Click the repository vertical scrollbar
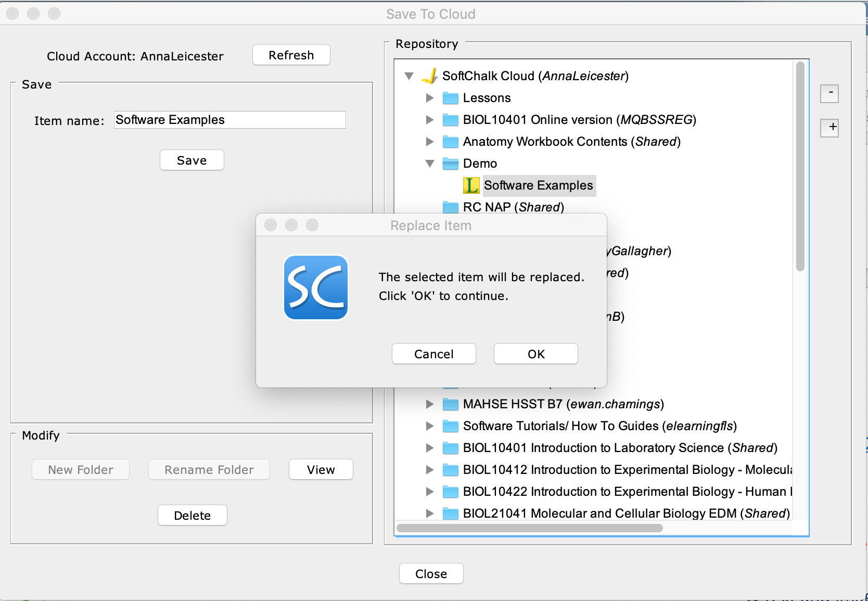The height and width of the screenshot is (601, 868). pos(800,167)
